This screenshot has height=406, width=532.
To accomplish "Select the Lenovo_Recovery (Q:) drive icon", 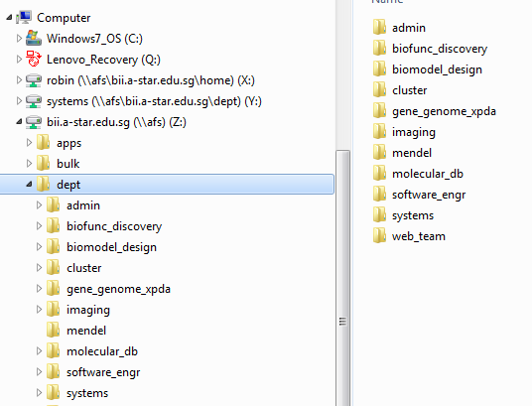I will click(x=34, y=59).
